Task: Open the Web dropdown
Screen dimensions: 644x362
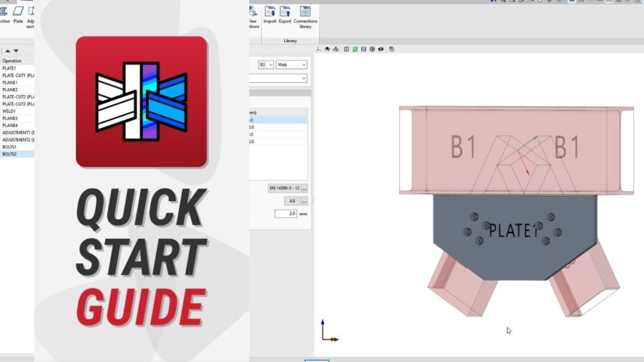Action: point(292,65)
